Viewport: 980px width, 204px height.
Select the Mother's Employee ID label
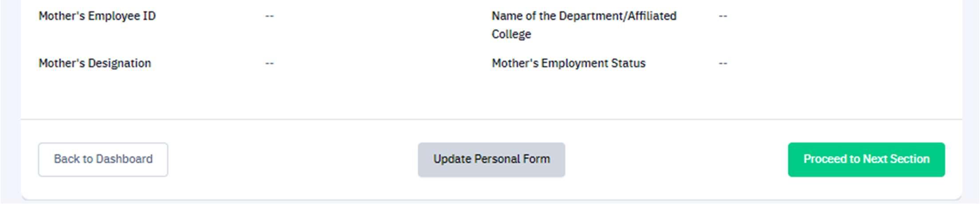(97, 16)
